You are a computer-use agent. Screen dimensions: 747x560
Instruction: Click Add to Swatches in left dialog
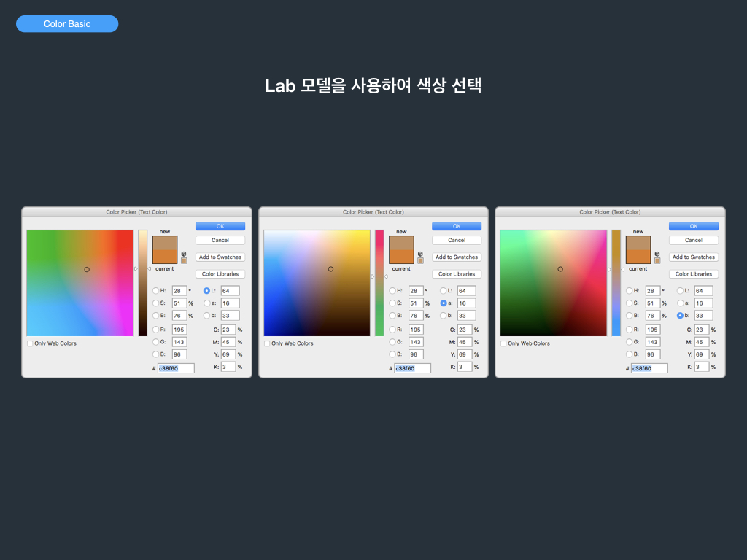pos(220,257)
